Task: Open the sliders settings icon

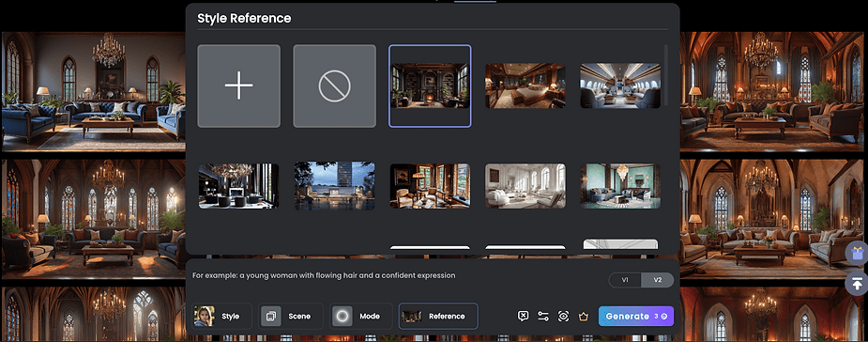Action: 543,316
